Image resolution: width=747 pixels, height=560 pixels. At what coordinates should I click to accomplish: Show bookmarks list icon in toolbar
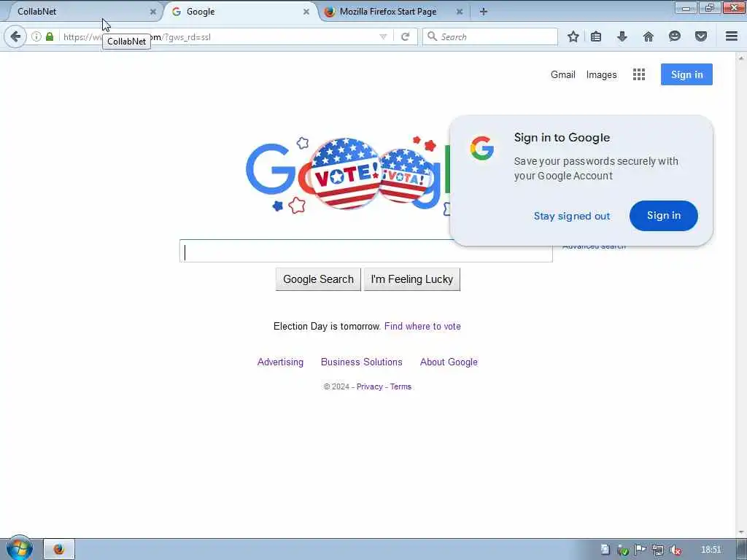[x=596, y=36]
